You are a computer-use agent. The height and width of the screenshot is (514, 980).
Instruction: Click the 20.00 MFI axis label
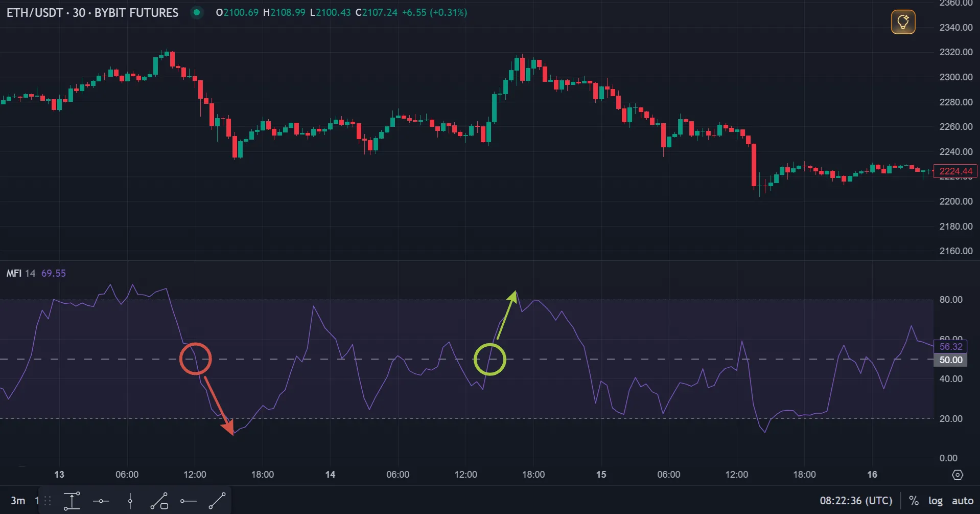pos(951,419)
